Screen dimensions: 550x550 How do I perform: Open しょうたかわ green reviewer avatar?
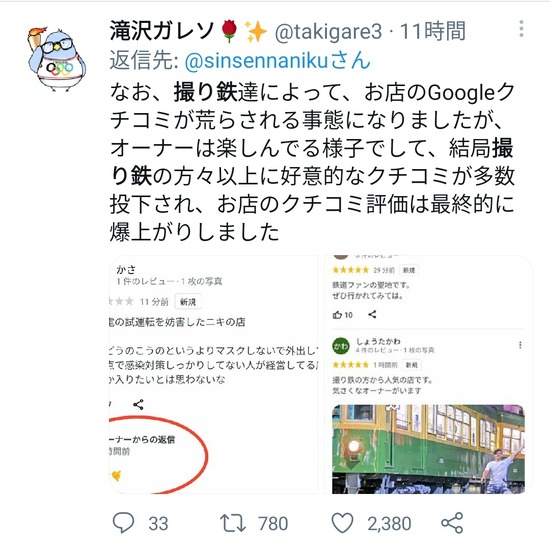point(341,346)
